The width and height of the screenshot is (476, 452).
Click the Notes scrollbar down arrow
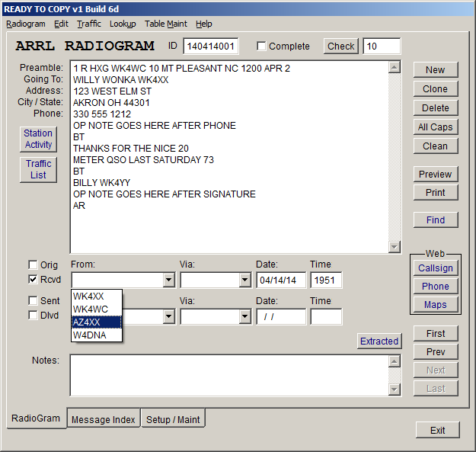point(395,389)
